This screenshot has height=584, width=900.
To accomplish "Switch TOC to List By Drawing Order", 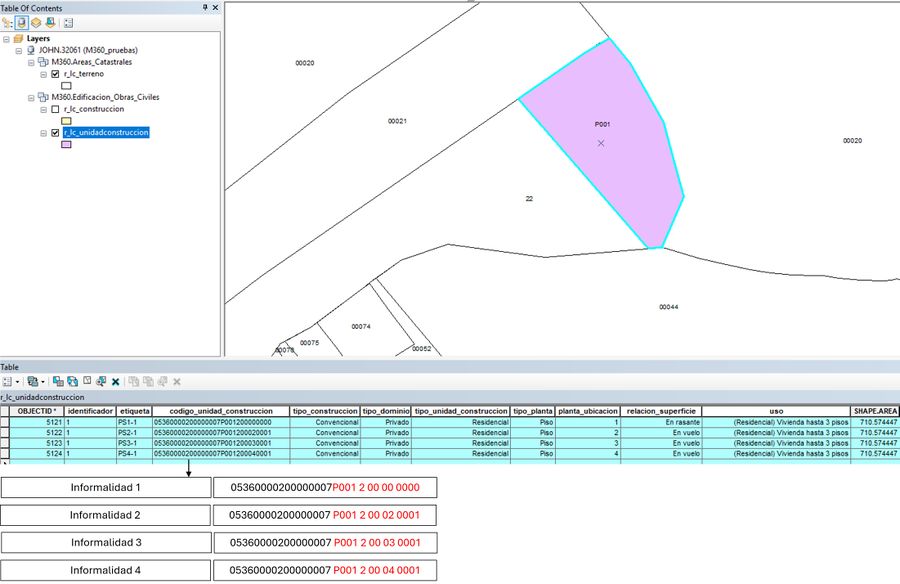I will [7, 23].
